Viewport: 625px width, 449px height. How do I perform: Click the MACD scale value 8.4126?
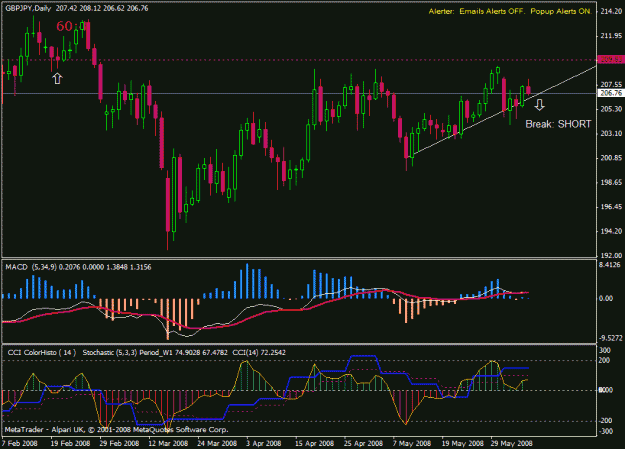click(611, 265)
